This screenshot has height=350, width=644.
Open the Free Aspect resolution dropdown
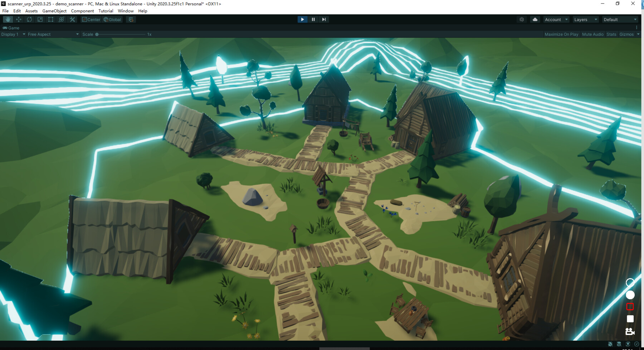(x=53, y=34)
